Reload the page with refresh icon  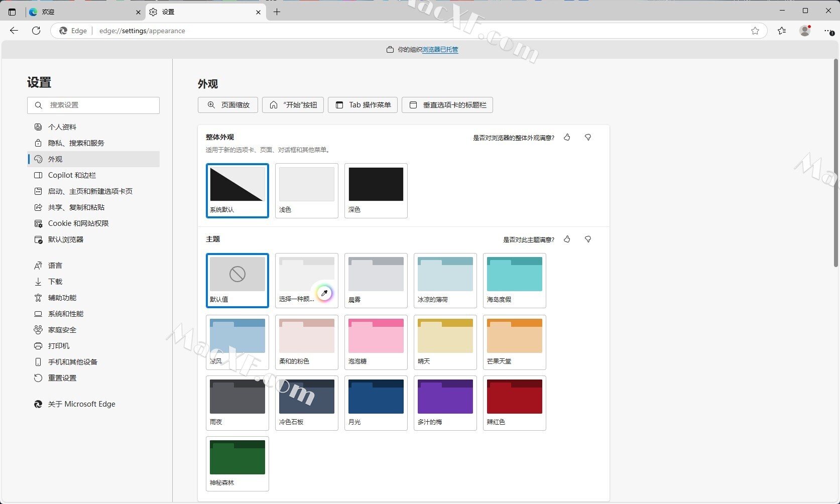click(x=36, y=31)
